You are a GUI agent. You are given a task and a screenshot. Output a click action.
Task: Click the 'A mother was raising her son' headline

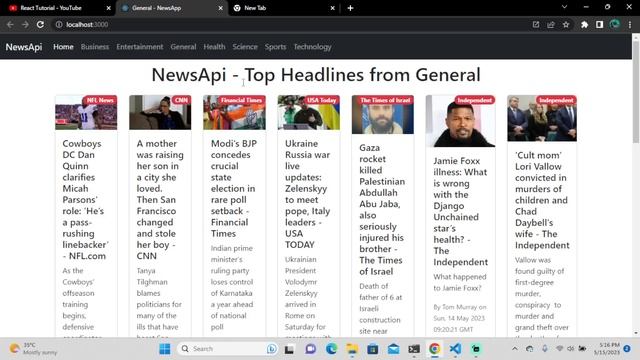[160, 200]
